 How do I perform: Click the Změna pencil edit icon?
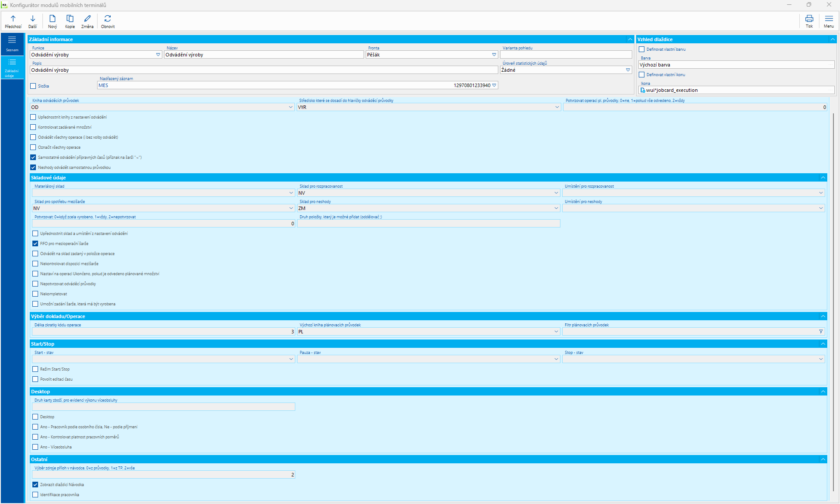tap(87, 19)
